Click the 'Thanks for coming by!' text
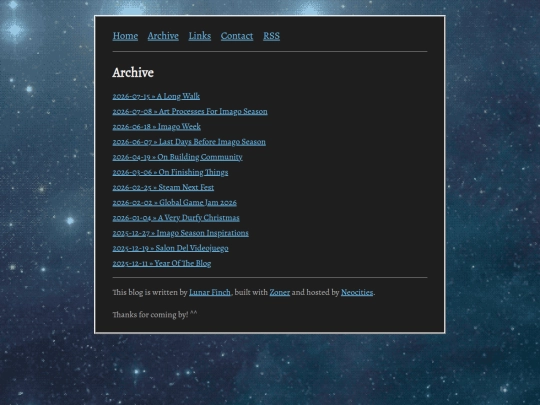Screen dimensions: 540x405 pyautogui.click(x=155, y=314)
